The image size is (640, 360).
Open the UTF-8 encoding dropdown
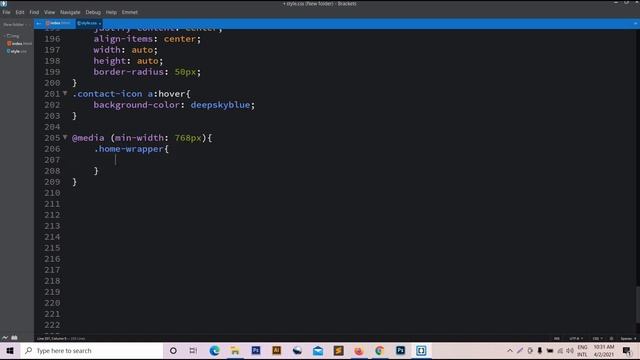[x=576, y=338]
